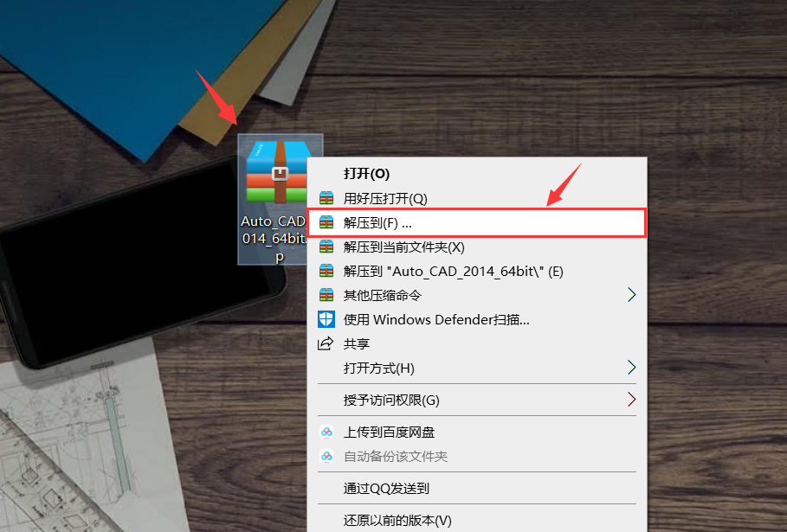The image size is (787, 532).
Task: Choose 用好压打开(Q) menu entry
Action: point(477,198)
